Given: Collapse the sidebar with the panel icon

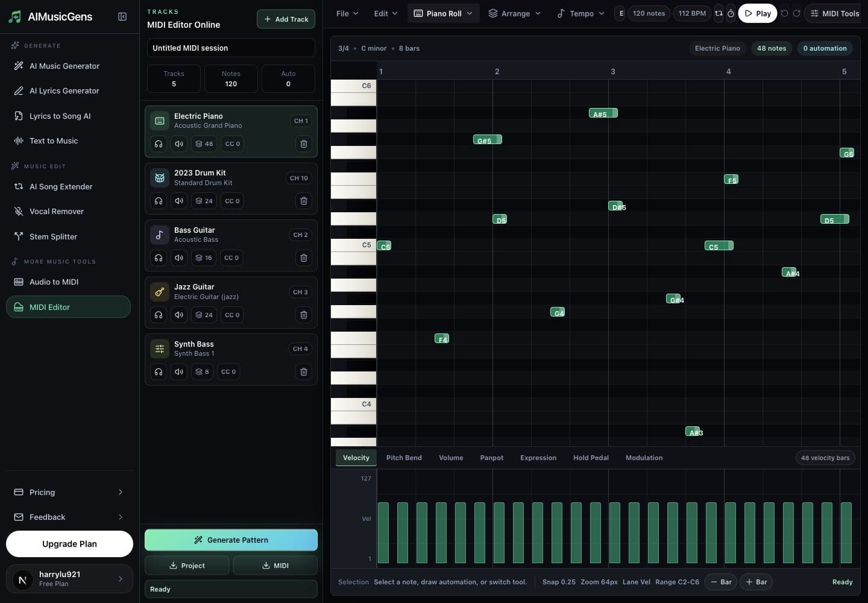Looking at the screenshot, I should click(x=122, y=17).
